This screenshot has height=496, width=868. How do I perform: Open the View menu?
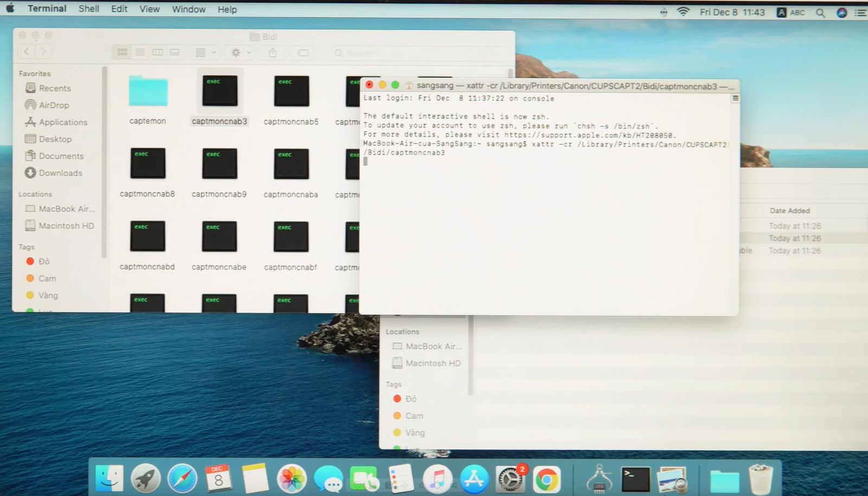(x=149, y=9)
